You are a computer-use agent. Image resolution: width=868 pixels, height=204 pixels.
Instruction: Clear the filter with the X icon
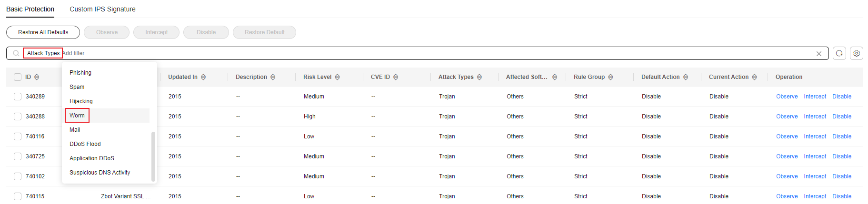point(819,54)
